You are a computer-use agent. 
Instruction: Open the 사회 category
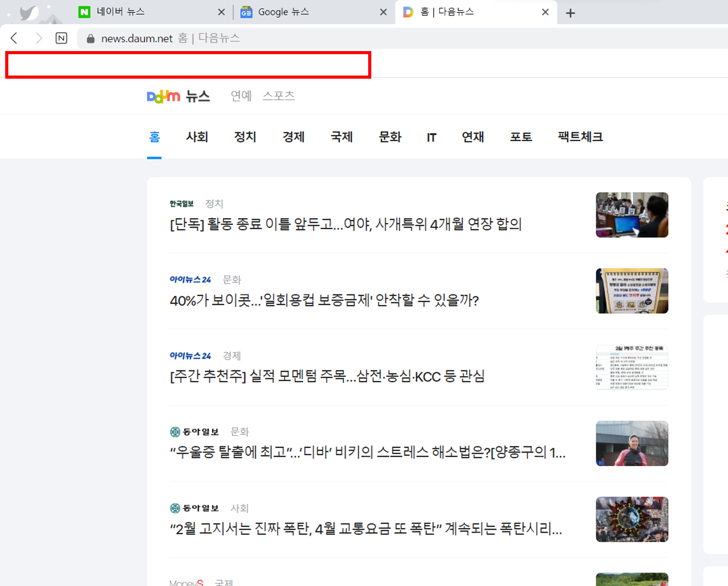[197, 137]
